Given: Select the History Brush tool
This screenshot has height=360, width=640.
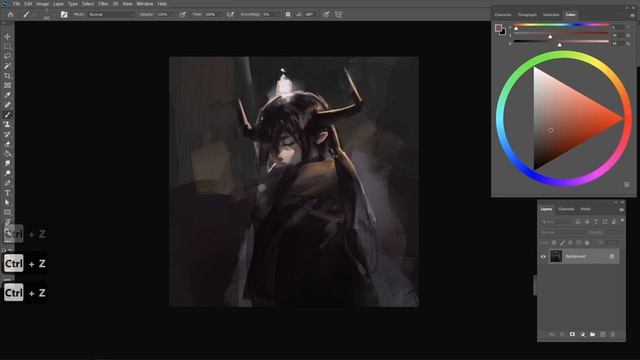Looking at the screenshot, I should coord(7,134).
